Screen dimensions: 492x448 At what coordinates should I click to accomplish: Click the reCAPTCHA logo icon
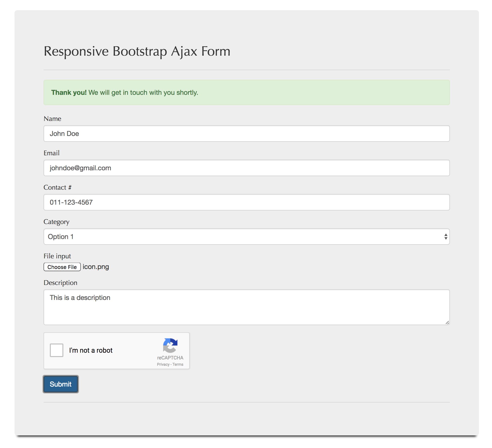pos(170,345)
